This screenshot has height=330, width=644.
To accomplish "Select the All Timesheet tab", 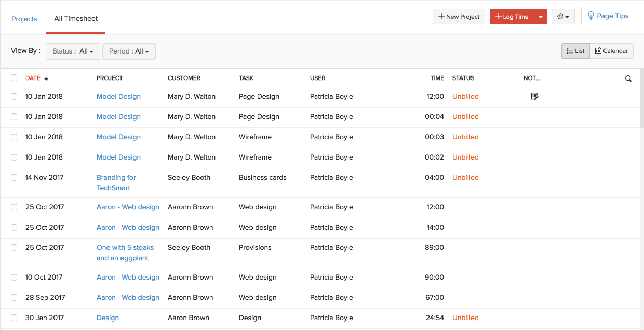I will tap(76, 19).
